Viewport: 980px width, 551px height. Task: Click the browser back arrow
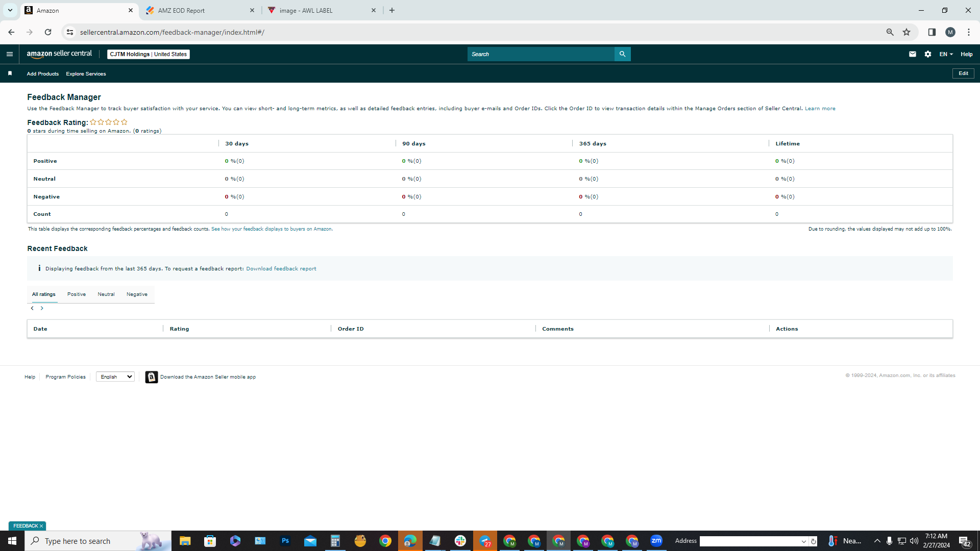pos(11,32)
